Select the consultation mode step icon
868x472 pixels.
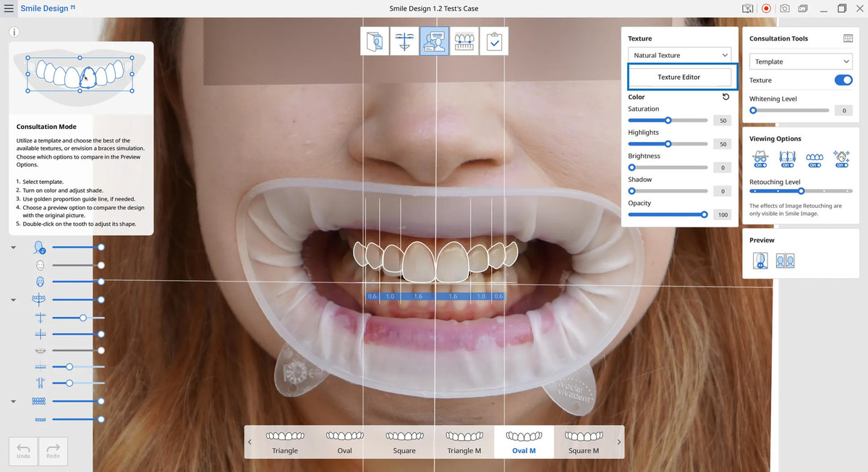(434, 41)
